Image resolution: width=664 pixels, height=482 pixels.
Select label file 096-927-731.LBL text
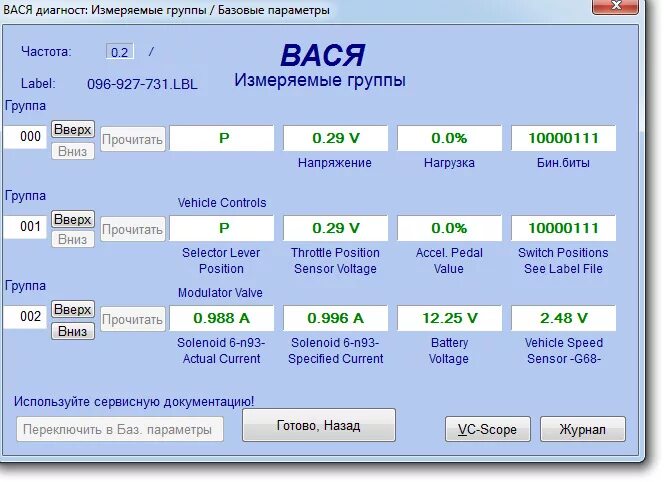coord(142,84)
